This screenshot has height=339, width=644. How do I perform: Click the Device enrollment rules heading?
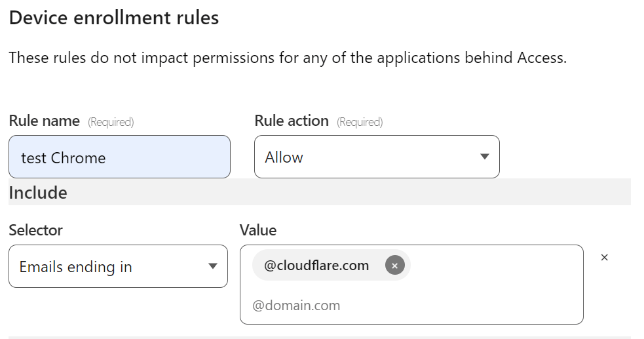coord(114,18)
